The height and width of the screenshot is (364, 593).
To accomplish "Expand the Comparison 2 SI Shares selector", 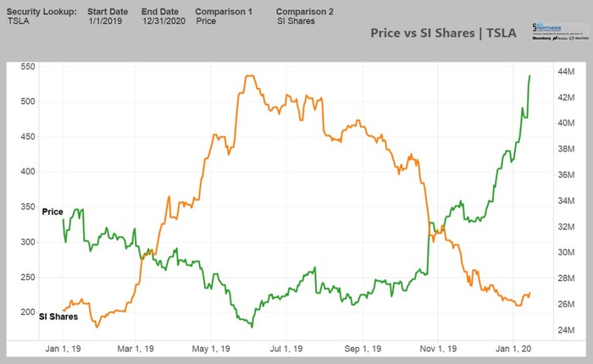I will click(296, 21).
